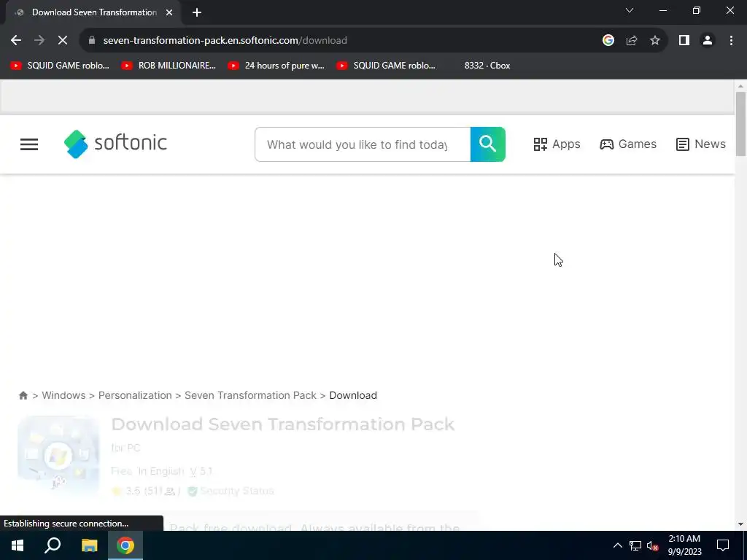
Task: Close the Download Seven Transformation tab
Action: pyautogui.click(x=169, y=12)
